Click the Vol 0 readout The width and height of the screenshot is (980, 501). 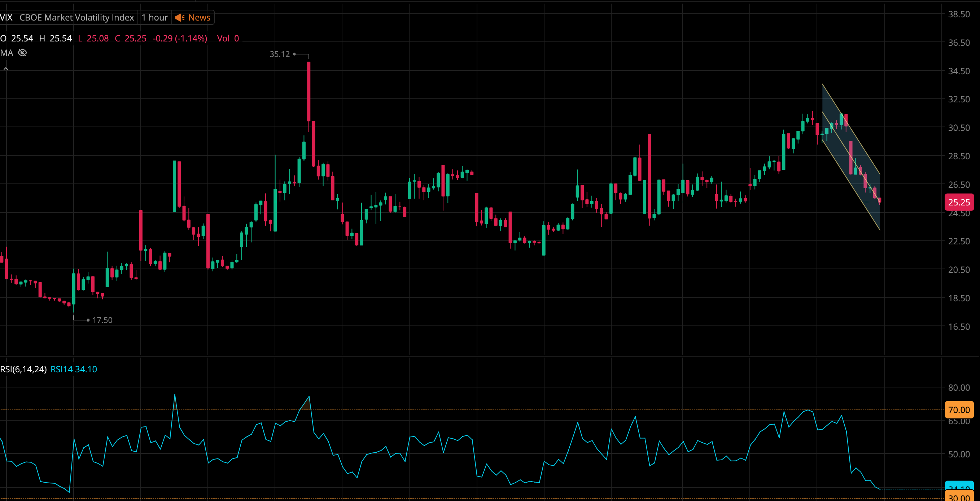(228, 39)
